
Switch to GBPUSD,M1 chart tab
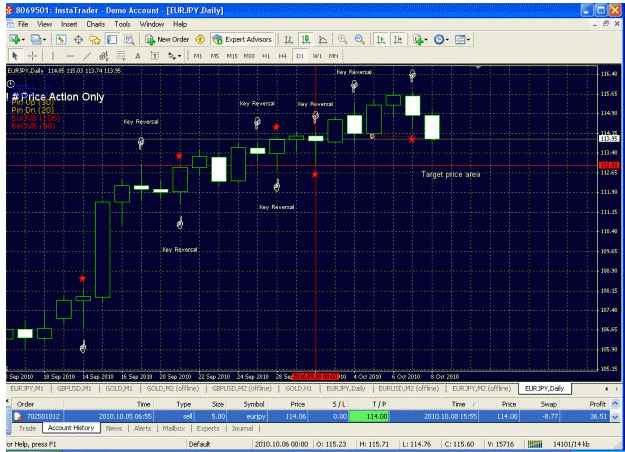(74, 388)
